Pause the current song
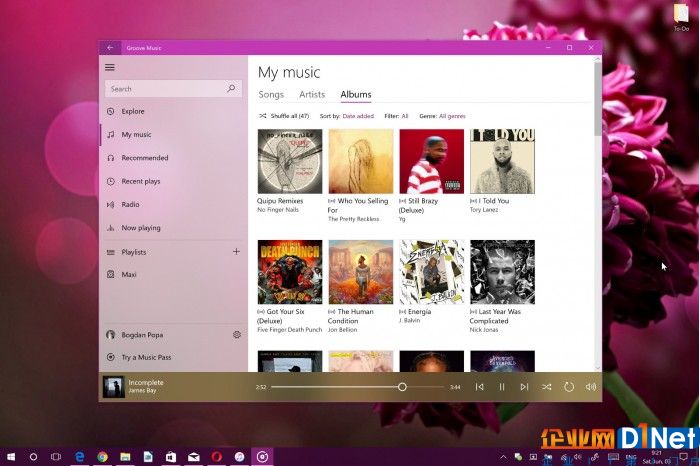The width and height of the screenshot is (700, 466). coord(502,387)
